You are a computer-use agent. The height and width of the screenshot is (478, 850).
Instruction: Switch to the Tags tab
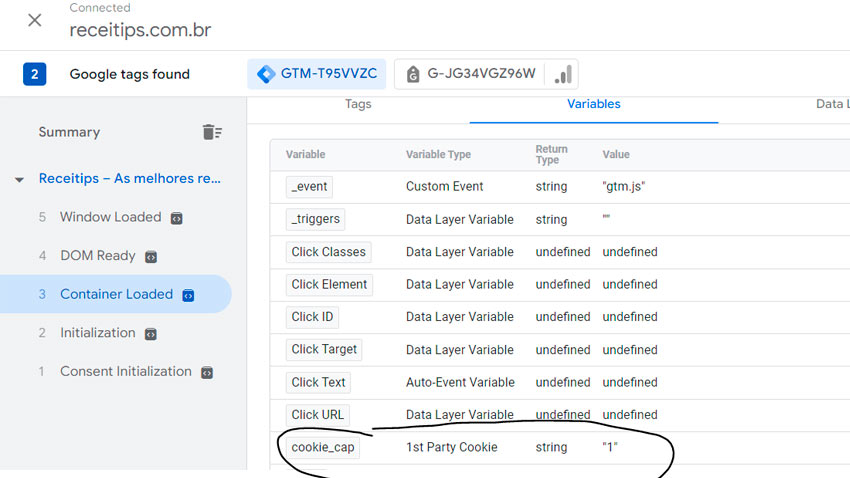click(358, 104)
